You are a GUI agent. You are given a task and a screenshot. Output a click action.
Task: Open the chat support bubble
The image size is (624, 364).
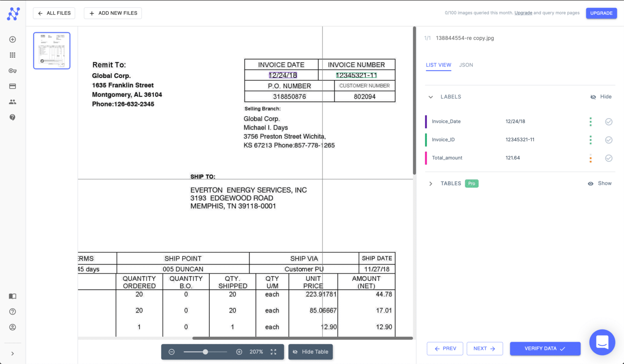coord(602,342)
